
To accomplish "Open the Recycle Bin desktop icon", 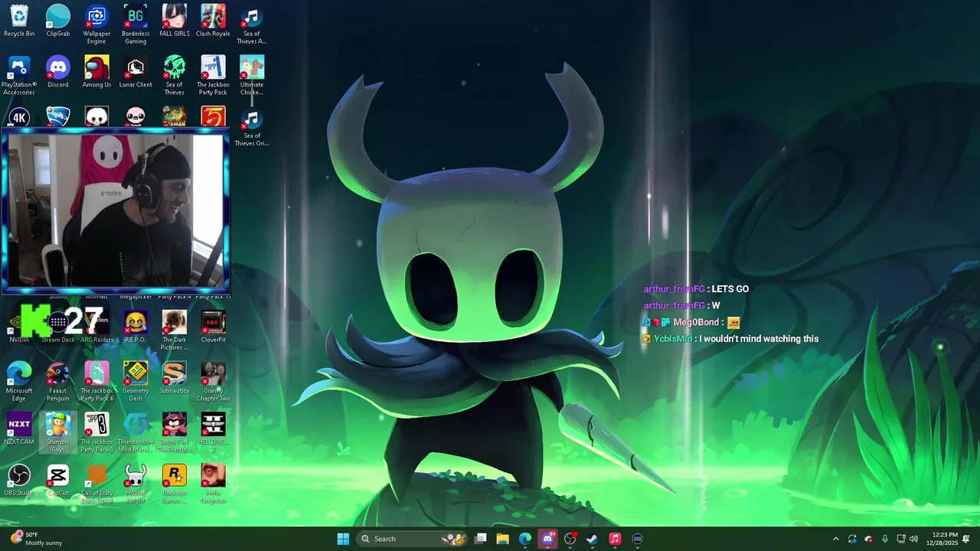I will [x=19, y=21].
